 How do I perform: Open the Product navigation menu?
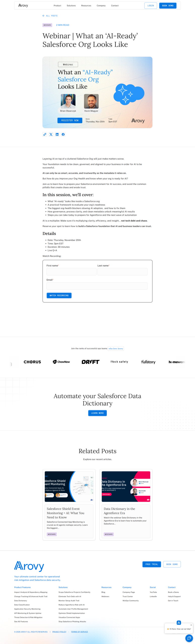tap(57, 6)
